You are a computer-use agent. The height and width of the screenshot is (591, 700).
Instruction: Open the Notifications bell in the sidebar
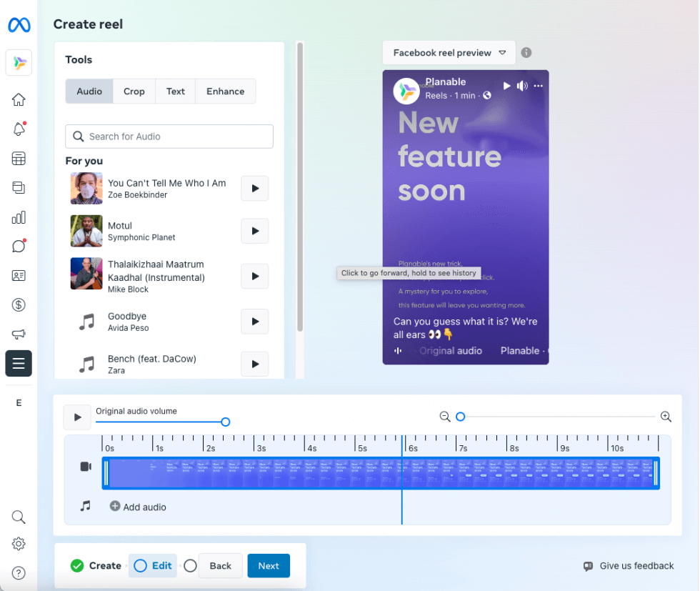click(x=19, y=129)
